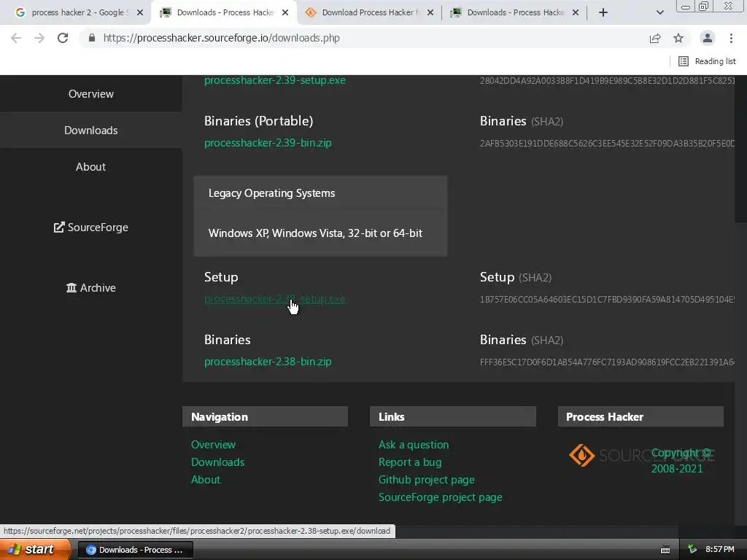Download processhacker-2.39-bin.zip

pyautogui.click(x=268, y=143)
